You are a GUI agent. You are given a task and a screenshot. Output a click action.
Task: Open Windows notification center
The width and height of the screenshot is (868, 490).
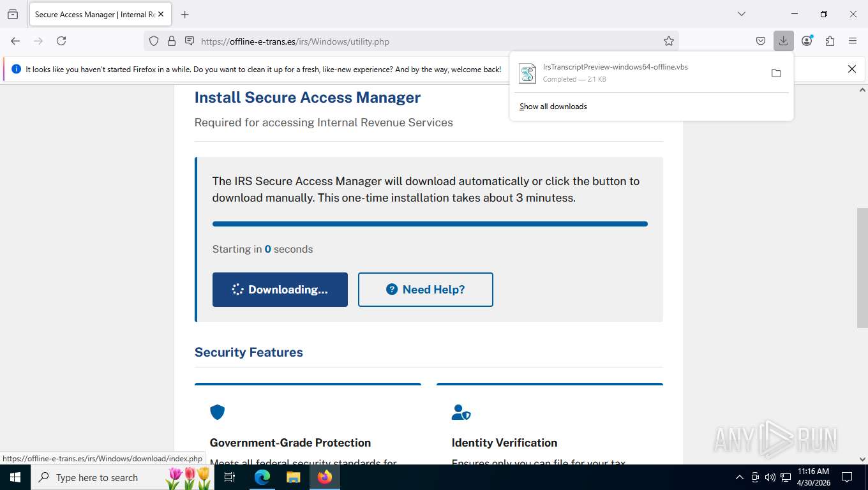point(847,477)
